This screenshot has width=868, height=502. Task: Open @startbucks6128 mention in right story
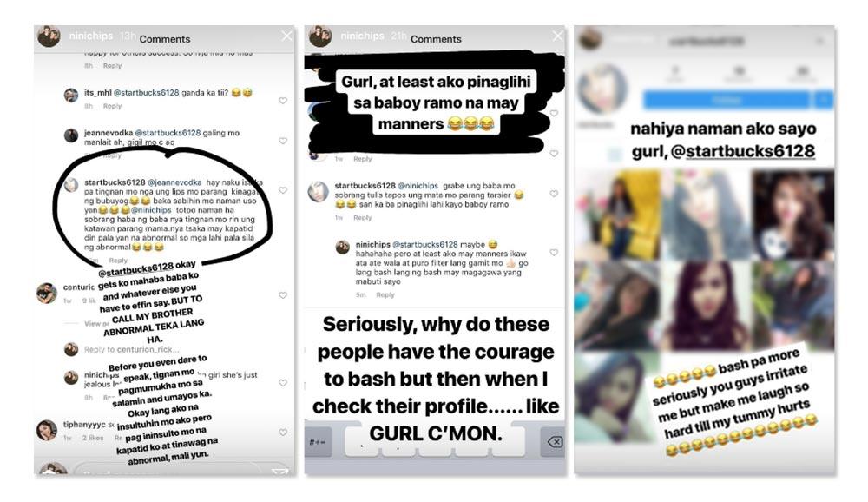coord(742,151)
